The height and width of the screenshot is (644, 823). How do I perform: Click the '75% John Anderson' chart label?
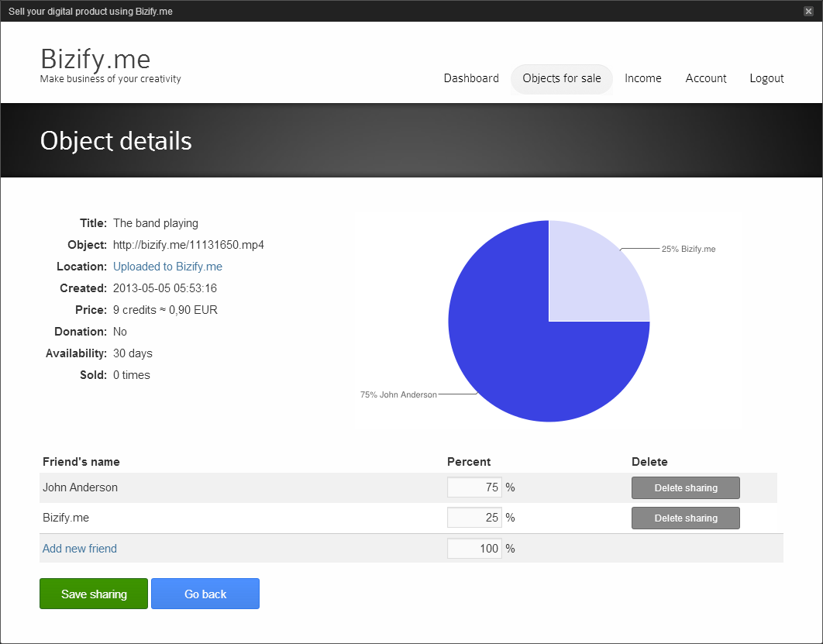(x=398, y=394)
